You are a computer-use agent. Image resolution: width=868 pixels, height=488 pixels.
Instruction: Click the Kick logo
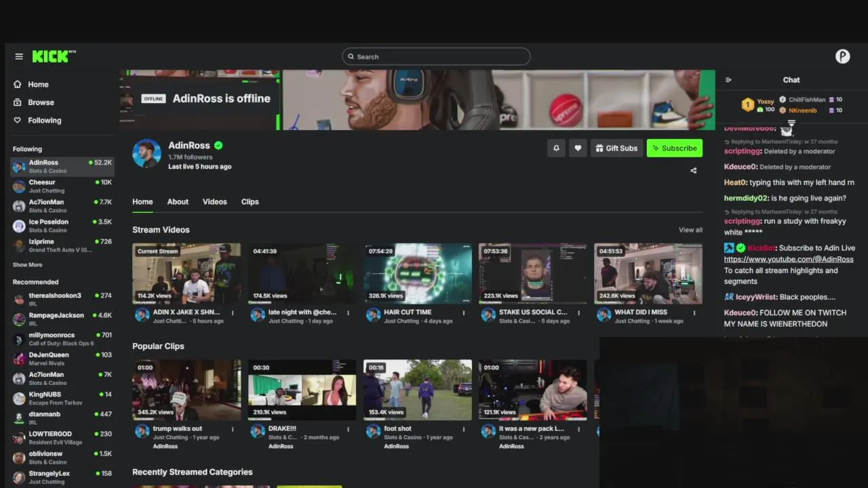tap(54, 56)
